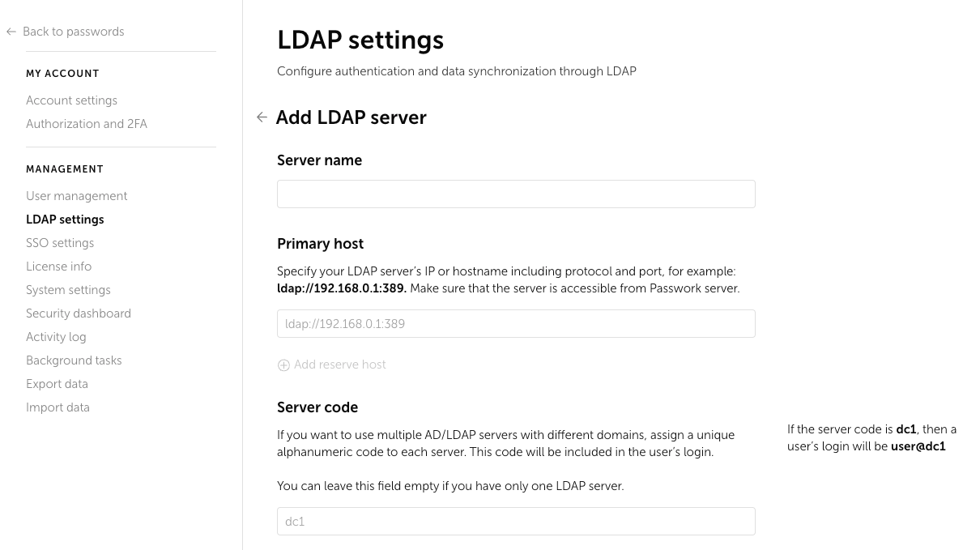The image size is (980, 550).
Task: Open the Security dashboard
Action: coord(79,313)
